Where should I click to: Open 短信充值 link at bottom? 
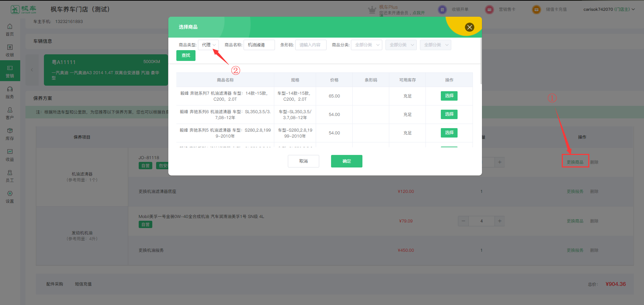click(x=83, y=284)
